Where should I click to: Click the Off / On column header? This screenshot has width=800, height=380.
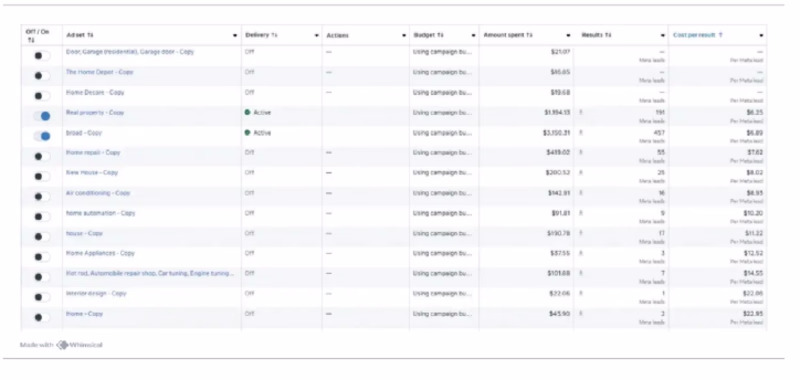(x=38, y=35)
